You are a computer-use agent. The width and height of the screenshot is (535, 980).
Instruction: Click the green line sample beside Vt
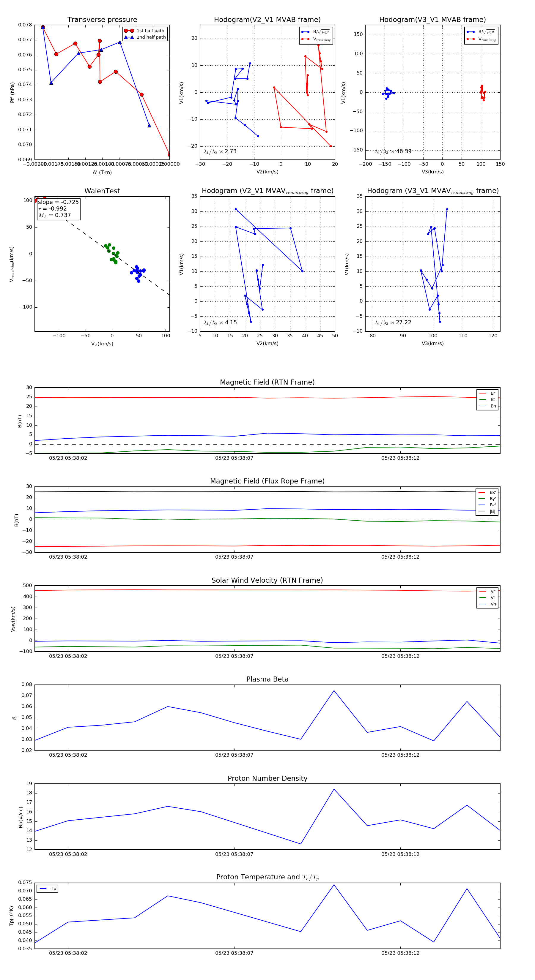tap(483, 598)
